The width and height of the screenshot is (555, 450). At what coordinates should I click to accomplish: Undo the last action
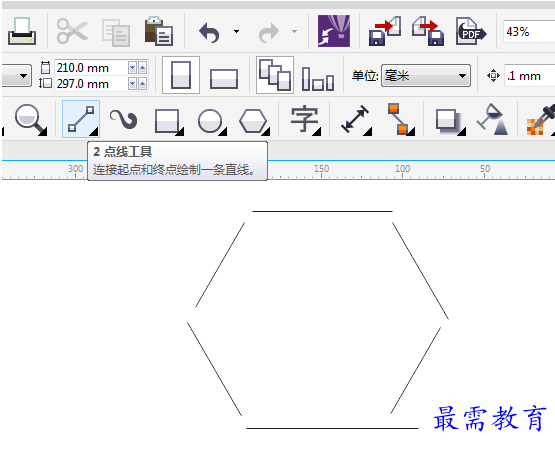pyautogui.click(x=210, y=32)
